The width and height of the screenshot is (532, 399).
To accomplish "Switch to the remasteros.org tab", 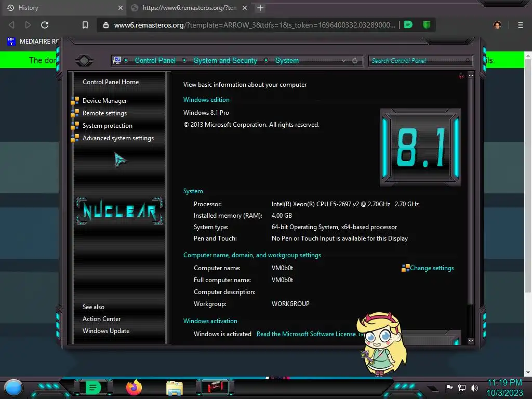I will 189,7.
